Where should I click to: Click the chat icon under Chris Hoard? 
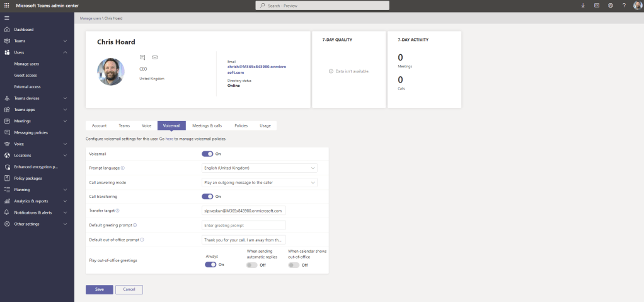[x=142, y=57]
